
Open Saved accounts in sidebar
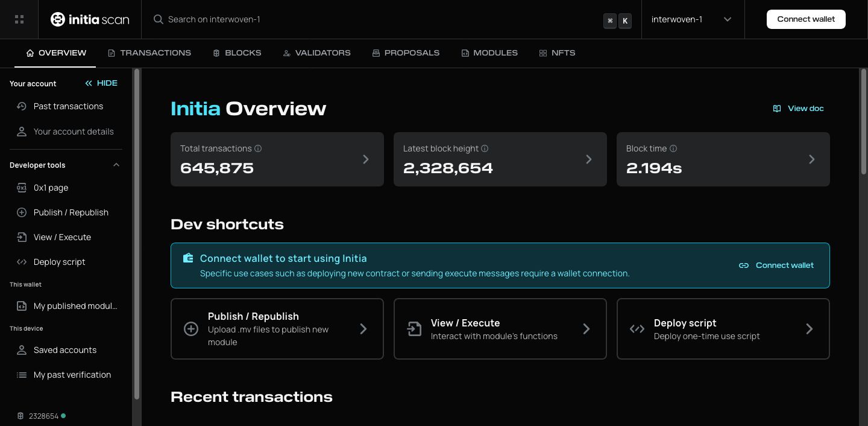pos(64,350)
